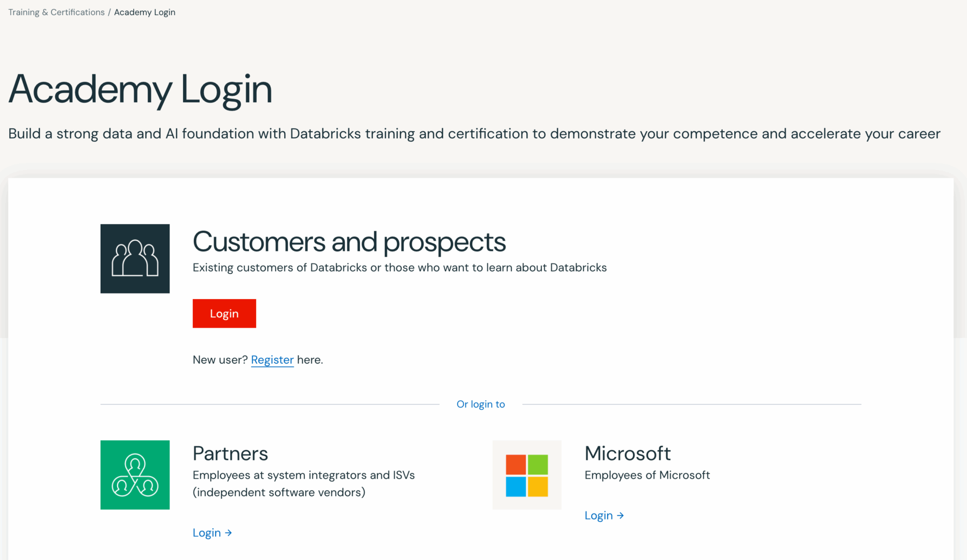967x560 pixels.
Task: Click the green Partners group icon
Action: 135,474
